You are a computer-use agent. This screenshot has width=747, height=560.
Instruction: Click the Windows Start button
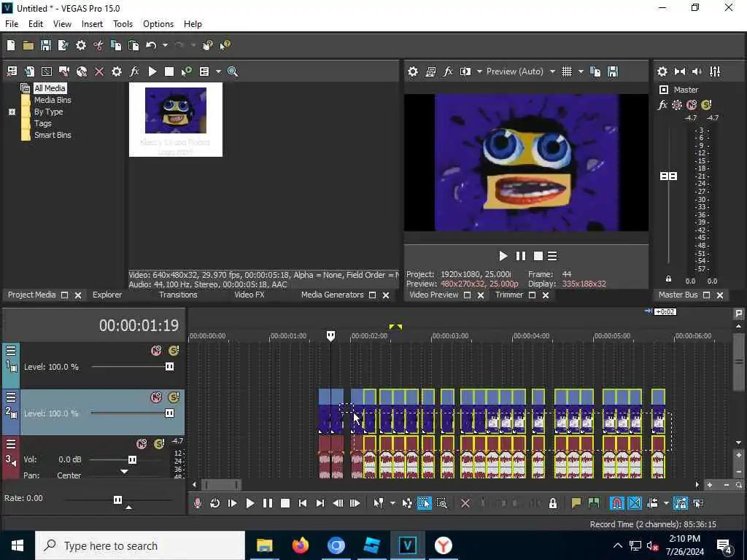click(x=18, y=545)
